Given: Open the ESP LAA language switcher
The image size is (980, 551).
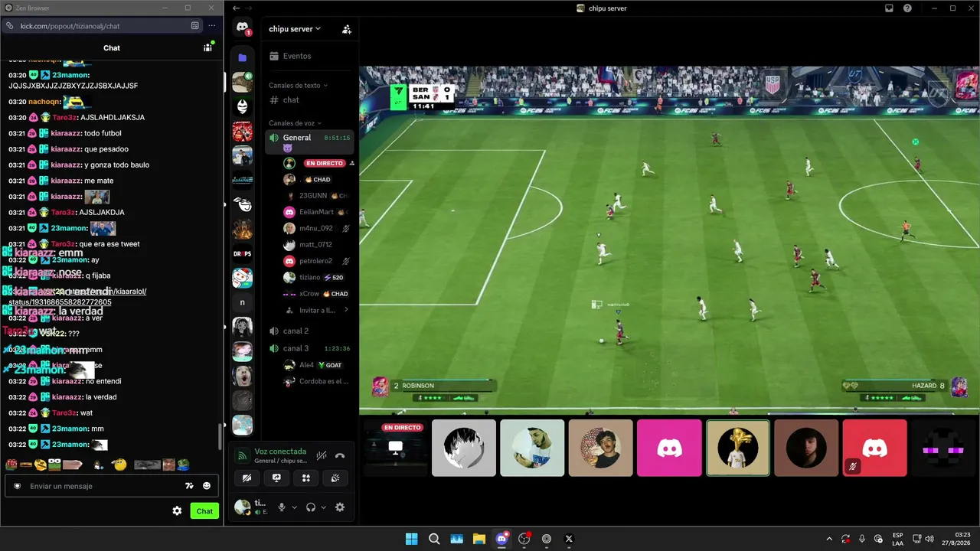Looking at the screenshot, I should tap(897, 539).
